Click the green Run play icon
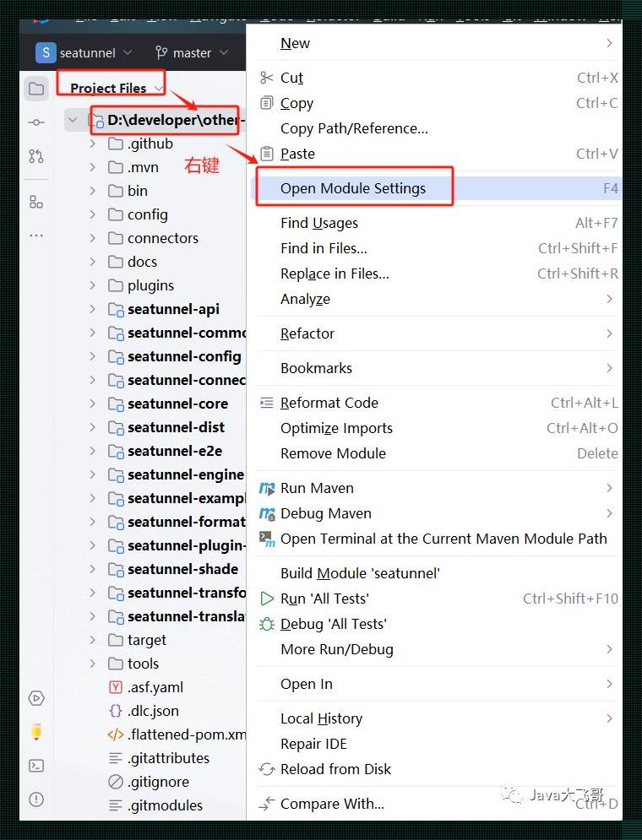The width and height of the screenshot is (642, 840). pyautogui.click(x=266, y=599)
